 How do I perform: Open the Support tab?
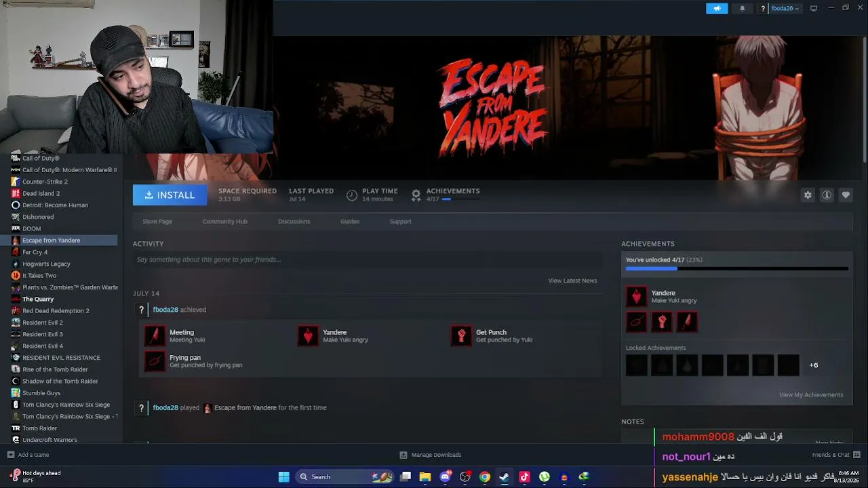pyautogui.click(x=400, y=221)
